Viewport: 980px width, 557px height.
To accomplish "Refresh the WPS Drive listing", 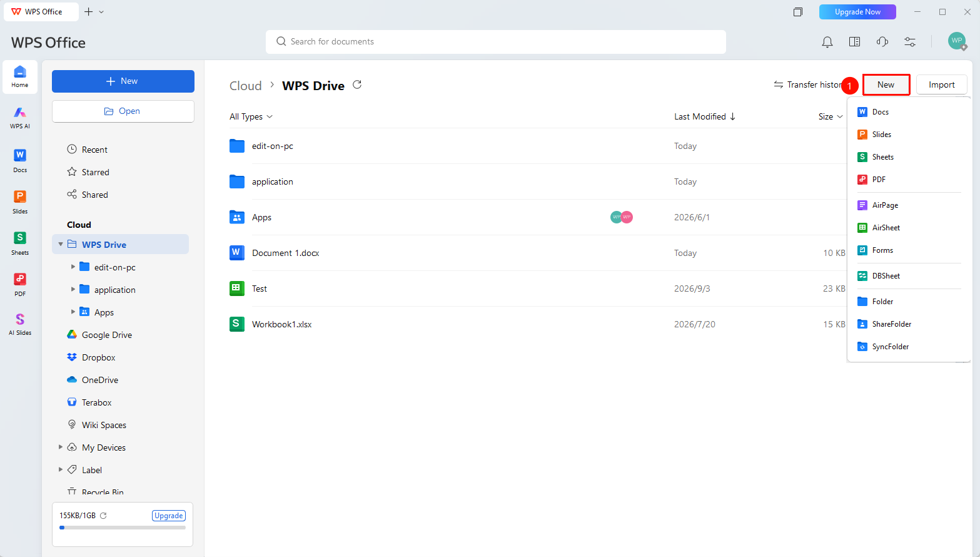I will tap(357, 84).
